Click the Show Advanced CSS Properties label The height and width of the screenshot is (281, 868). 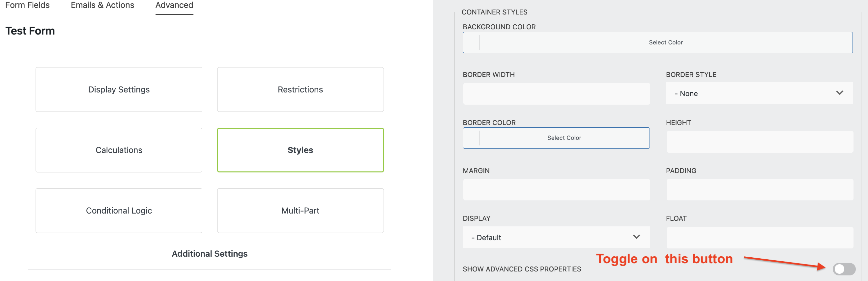[x=522, y=269]
